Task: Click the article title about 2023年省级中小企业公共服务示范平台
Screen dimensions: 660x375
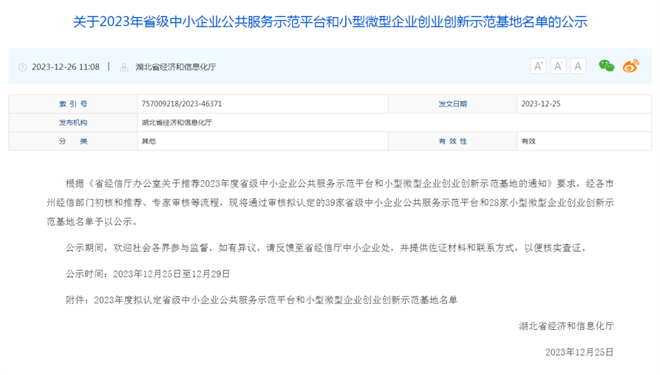Action: (x=330, y=22)
